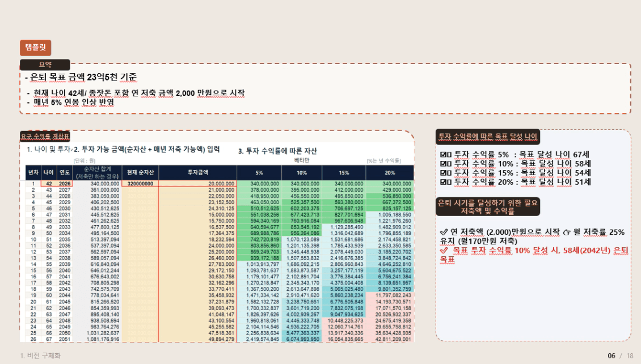Click the 요구 수익률 계산표 label
Image resolution: width=641 pixels, height=364 pixels.
45,136
